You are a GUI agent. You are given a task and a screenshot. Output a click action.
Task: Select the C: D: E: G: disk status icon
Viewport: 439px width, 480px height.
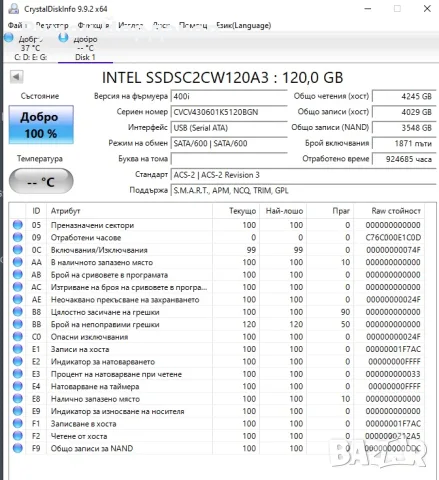click(9, 38)
